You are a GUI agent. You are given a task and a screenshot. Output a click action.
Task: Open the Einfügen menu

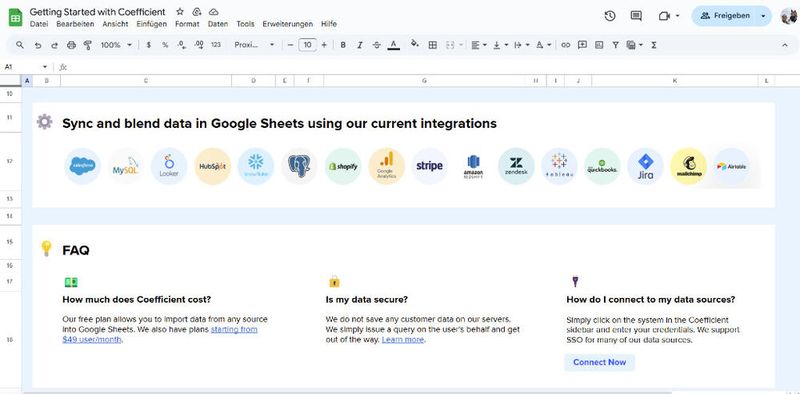pyautogui.click(x=152, y=24)
